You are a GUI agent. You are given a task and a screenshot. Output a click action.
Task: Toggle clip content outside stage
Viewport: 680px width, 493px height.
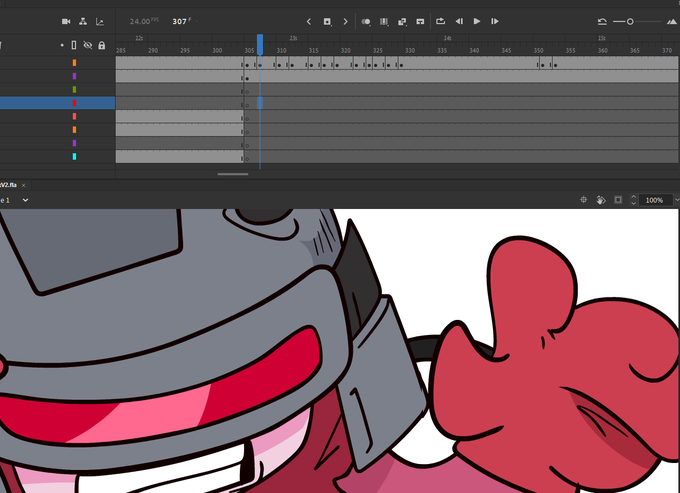[x=618, y=199]
